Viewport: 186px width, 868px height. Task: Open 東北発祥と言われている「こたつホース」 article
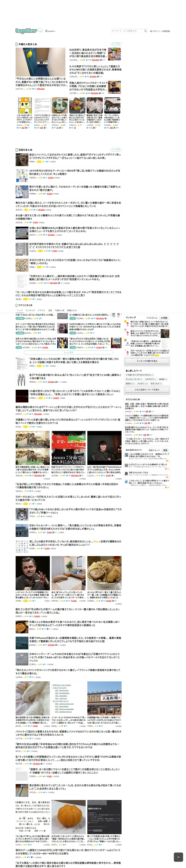coord(75,787)
